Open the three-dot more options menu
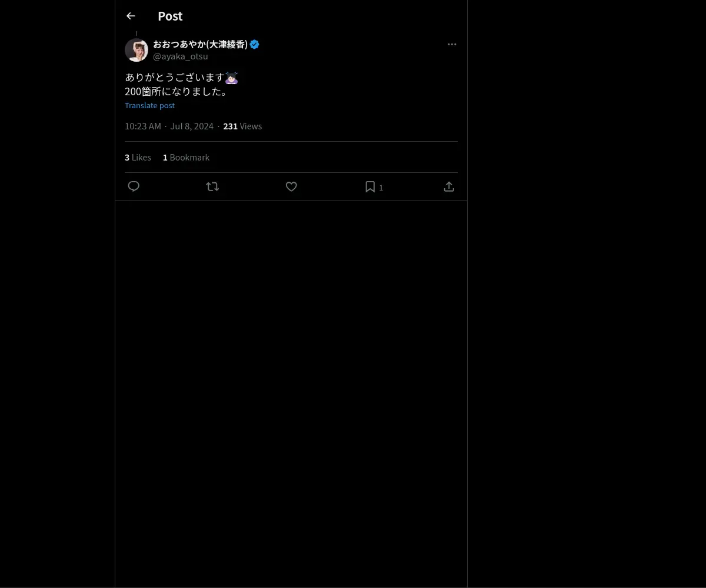The height and width of the screenshot is (588, 706). pyautogui.click(x=452, y=44)
